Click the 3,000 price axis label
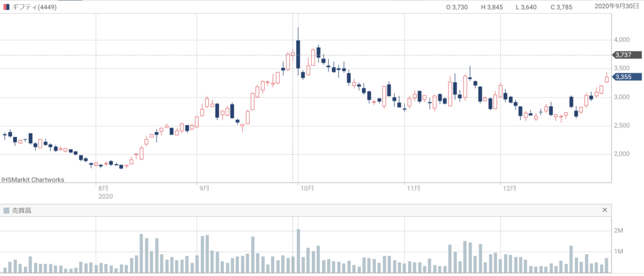Image resolution: width=644 pixels, height=276 pixels. click(623, 97)
